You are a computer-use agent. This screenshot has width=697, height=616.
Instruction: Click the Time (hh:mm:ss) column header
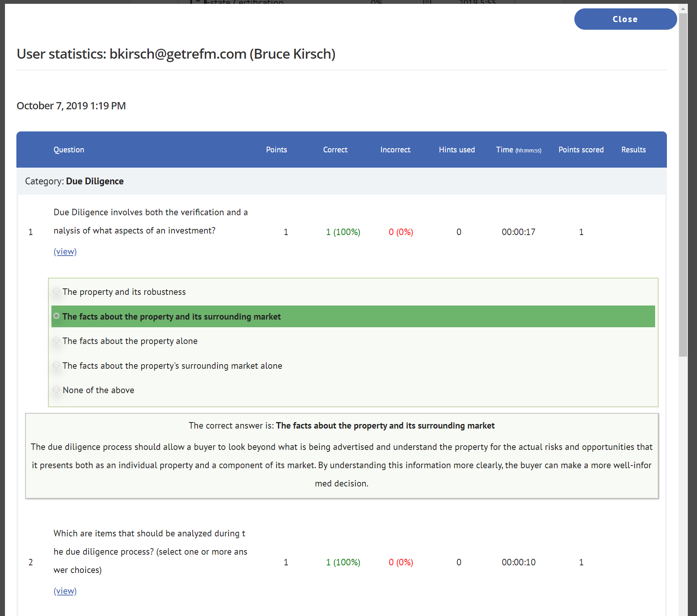[518, 150]
